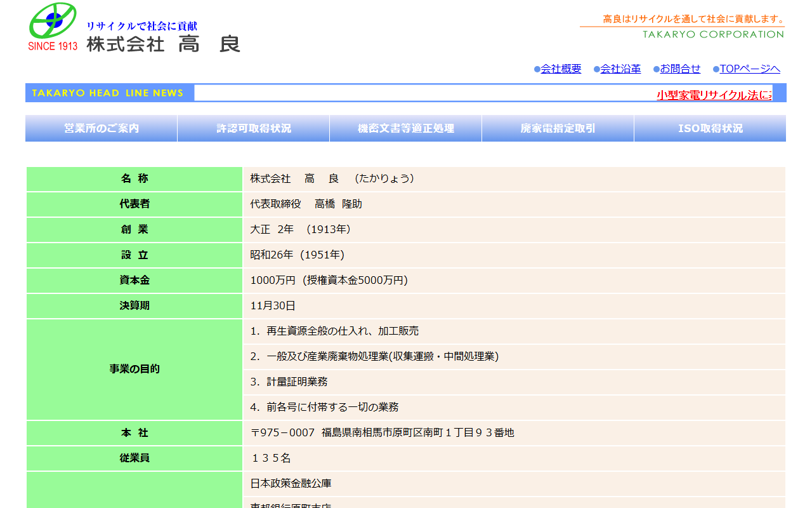
Task: Click TAKARYO HEAD LINE NEWS label
Action: (x=108, y=93)
